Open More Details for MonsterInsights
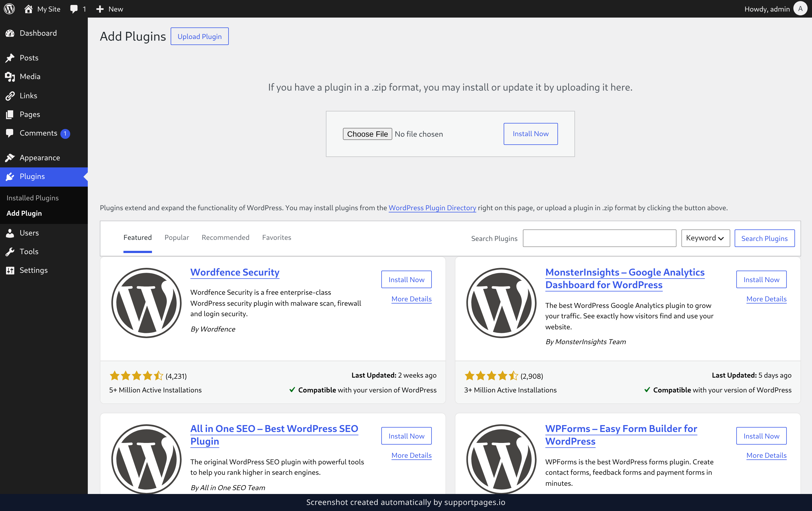The height and width of the screenshot is (511, 812). click(x=766, y=299)
